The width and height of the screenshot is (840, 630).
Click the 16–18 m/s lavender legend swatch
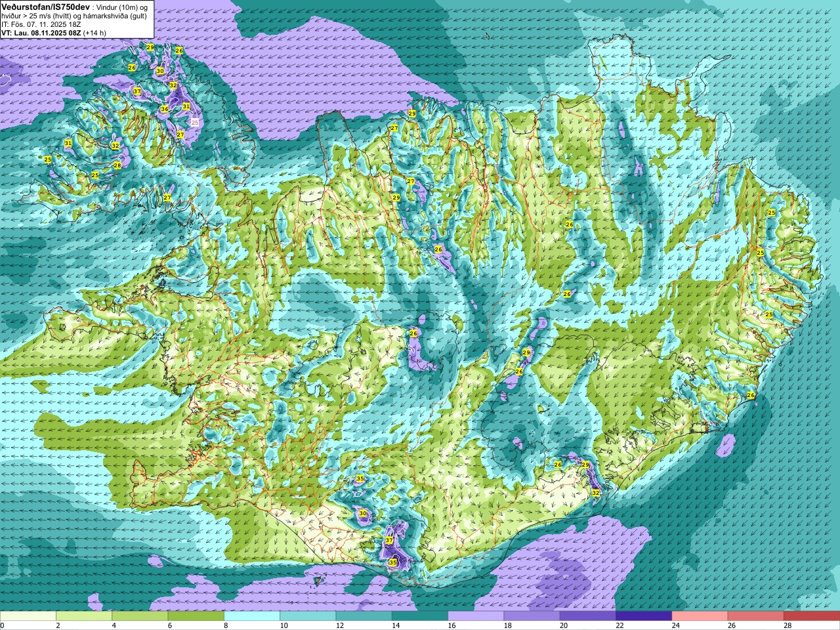coord(476,616)
